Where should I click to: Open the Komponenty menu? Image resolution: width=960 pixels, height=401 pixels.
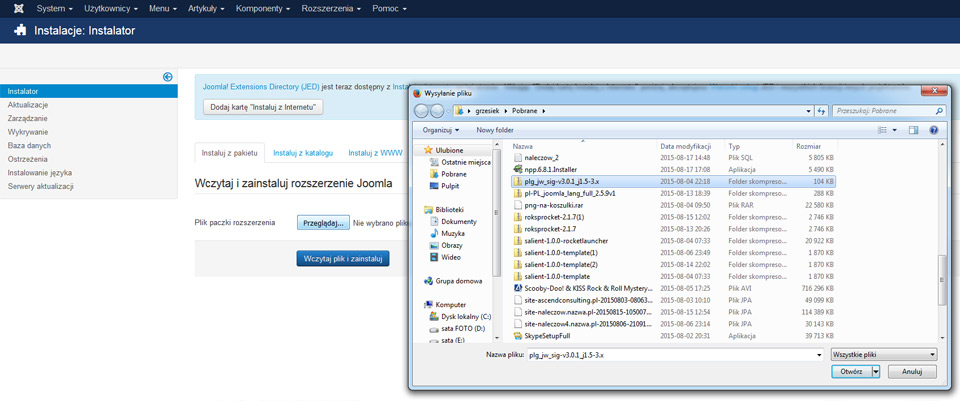[x=263, y=9]
